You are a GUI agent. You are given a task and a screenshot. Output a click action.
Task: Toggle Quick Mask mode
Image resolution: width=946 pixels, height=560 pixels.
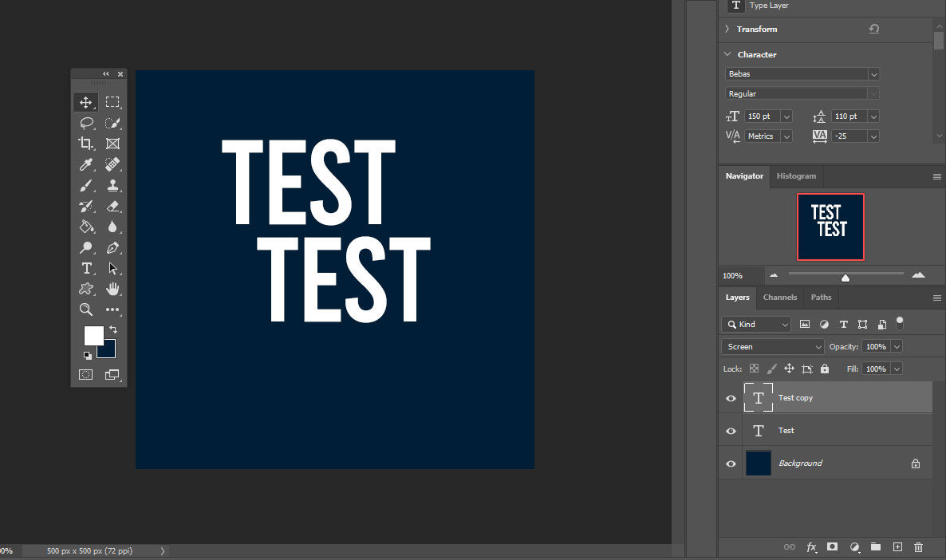point(86,375)
